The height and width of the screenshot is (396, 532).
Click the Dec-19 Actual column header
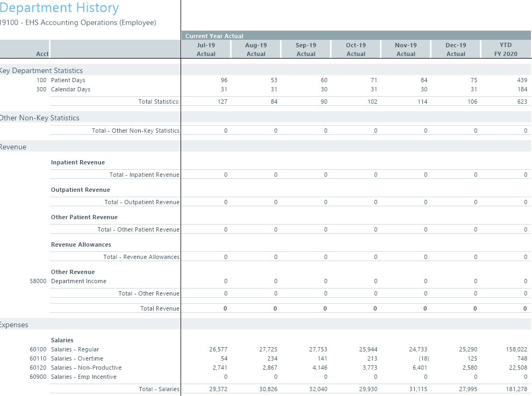(x=456, y=49)
